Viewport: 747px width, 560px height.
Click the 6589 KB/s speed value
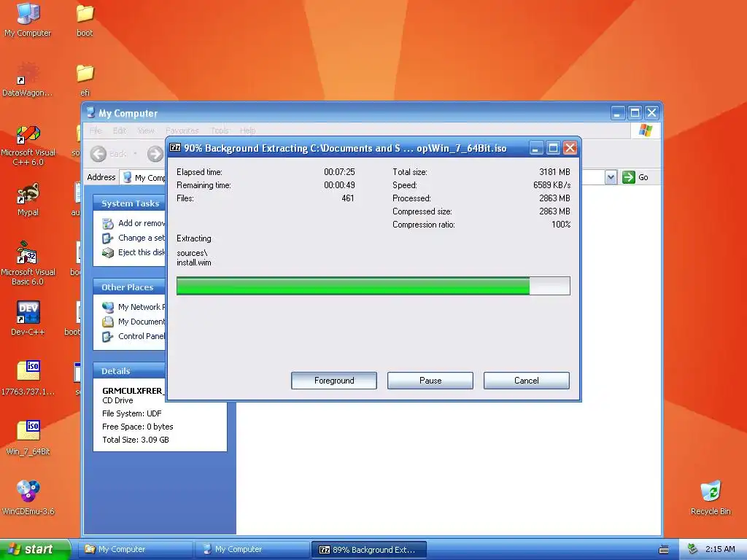pyautogui.click(x=551, y=184)
